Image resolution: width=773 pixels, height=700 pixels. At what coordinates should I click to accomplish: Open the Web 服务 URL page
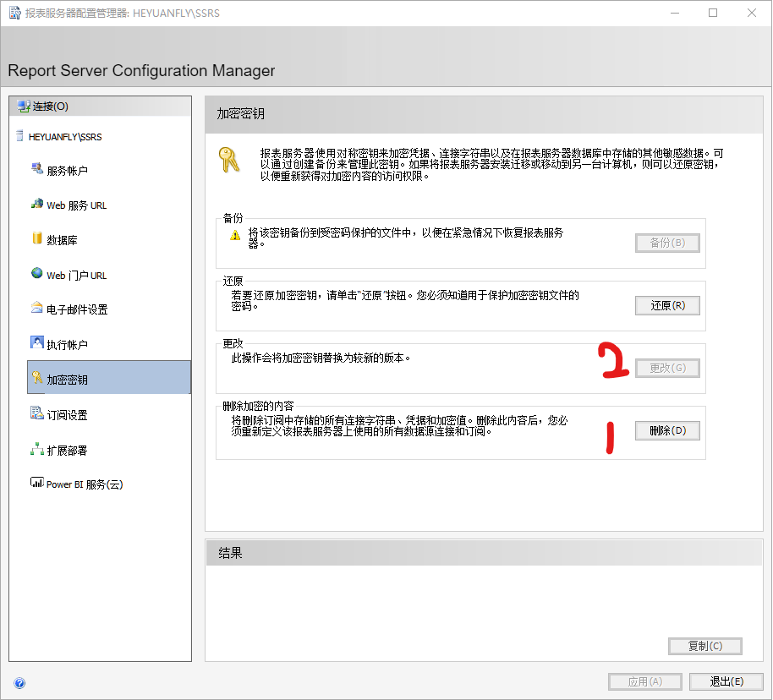[76, 205]
